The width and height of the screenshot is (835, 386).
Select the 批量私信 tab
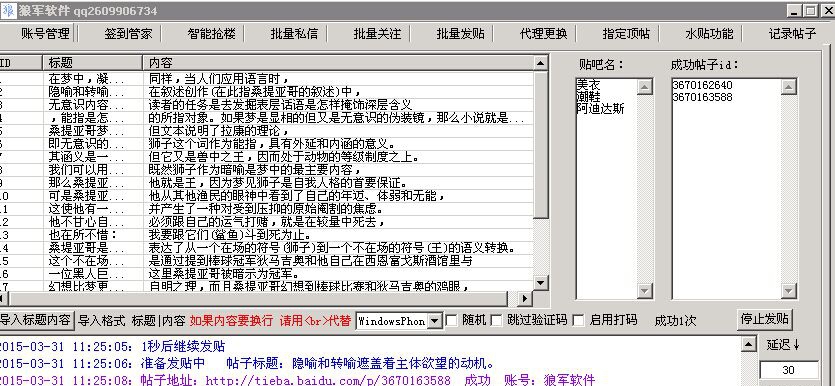(294, 34)
